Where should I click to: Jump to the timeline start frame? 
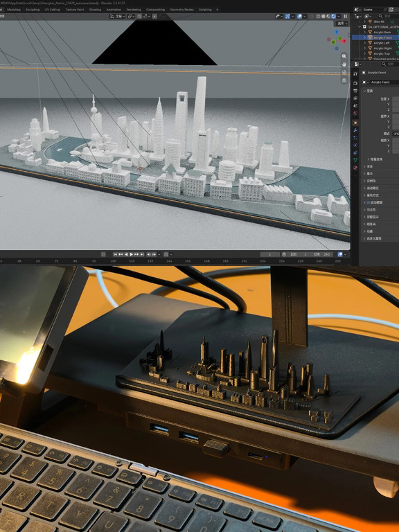click(116, 254)
